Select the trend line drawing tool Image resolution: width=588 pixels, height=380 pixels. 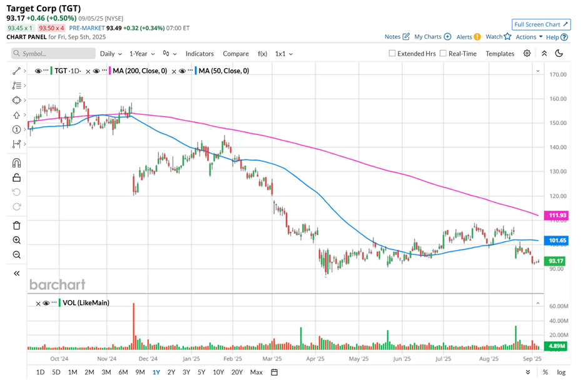coord(16,71)
